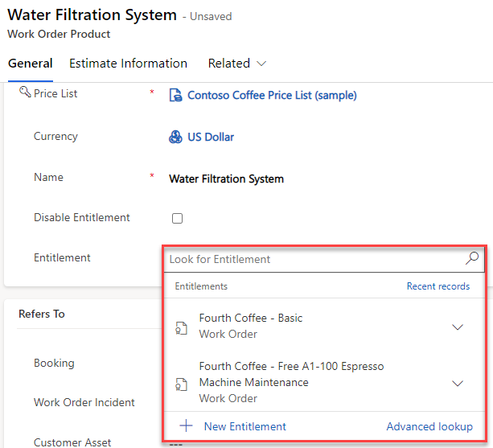The width and height of the screenshot is (493, 448).
Task: Click the Entitlement field label
Action: tap(62, 257)
